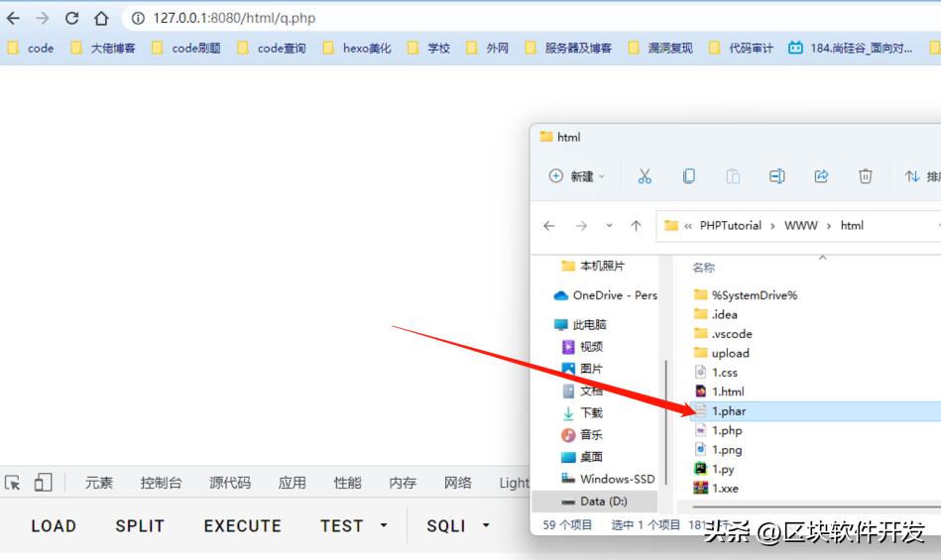The image size is (941, 560).
Task: Select the 1.css file
Action: (x=716, y=373)
